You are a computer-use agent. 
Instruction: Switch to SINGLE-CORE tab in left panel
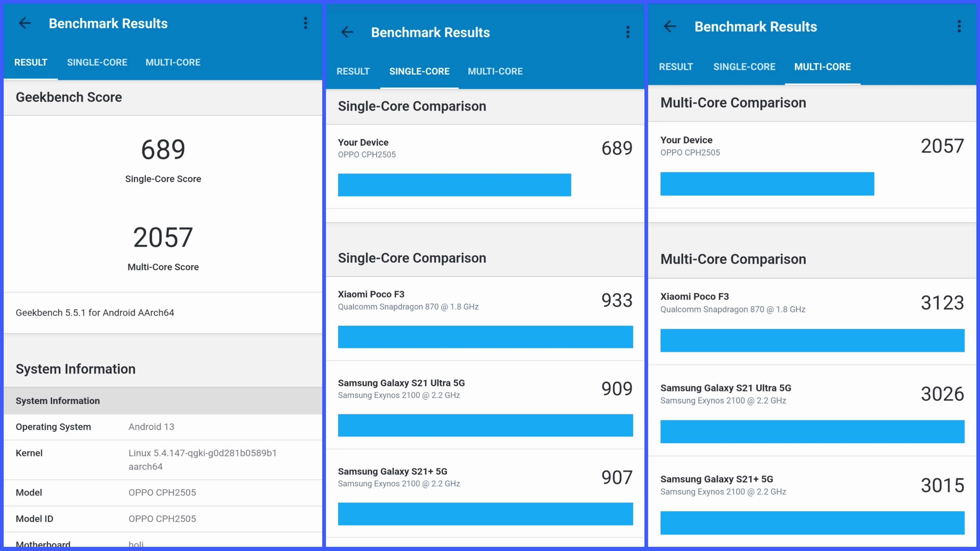[97, 62]
